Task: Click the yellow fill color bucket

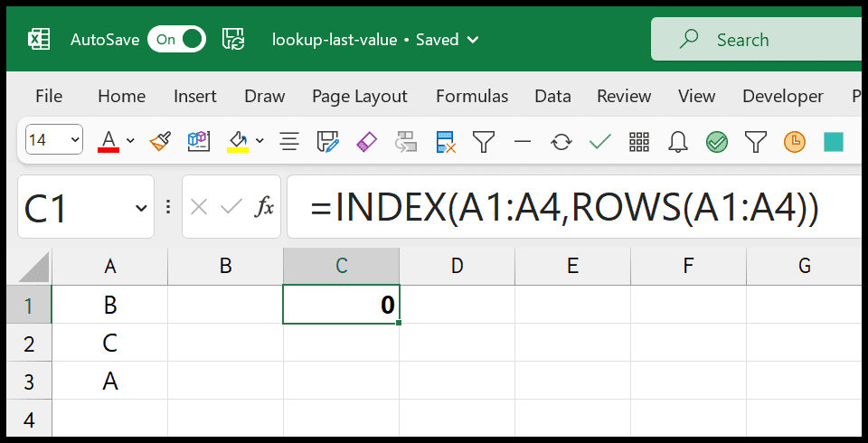Action: [x=238, y=141]
